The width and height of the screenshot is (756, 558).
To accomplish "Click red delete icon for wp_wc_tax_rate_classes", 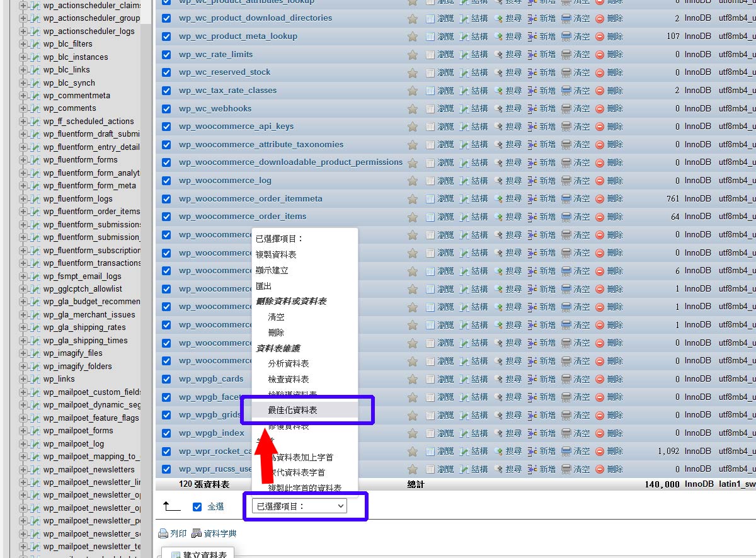I will [x=600, y=91].
